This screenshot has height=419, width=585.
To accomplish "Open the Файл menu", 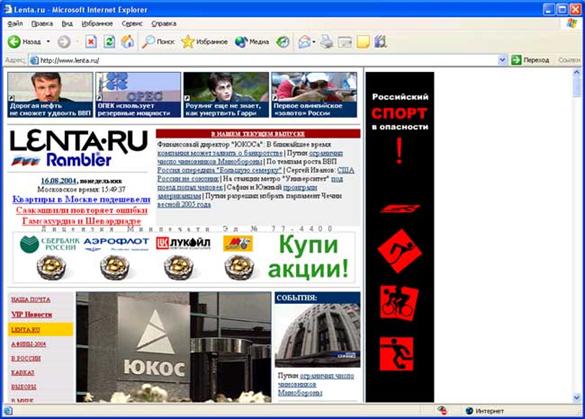I will click(15, 24).
